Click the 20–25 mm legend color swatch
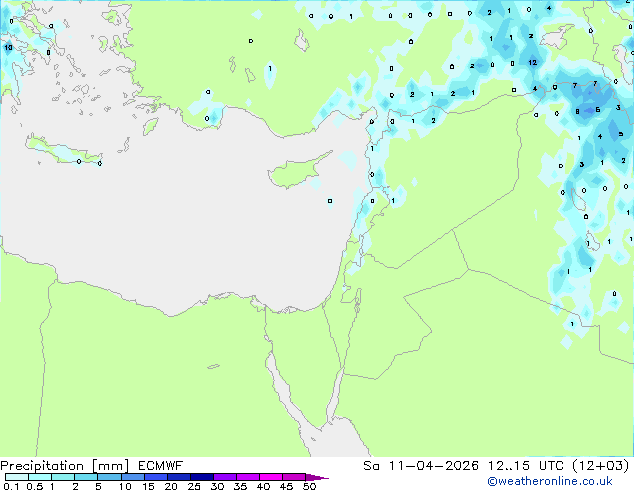The image size is (634, 490). pyautogui.click(x=178, y=477)
